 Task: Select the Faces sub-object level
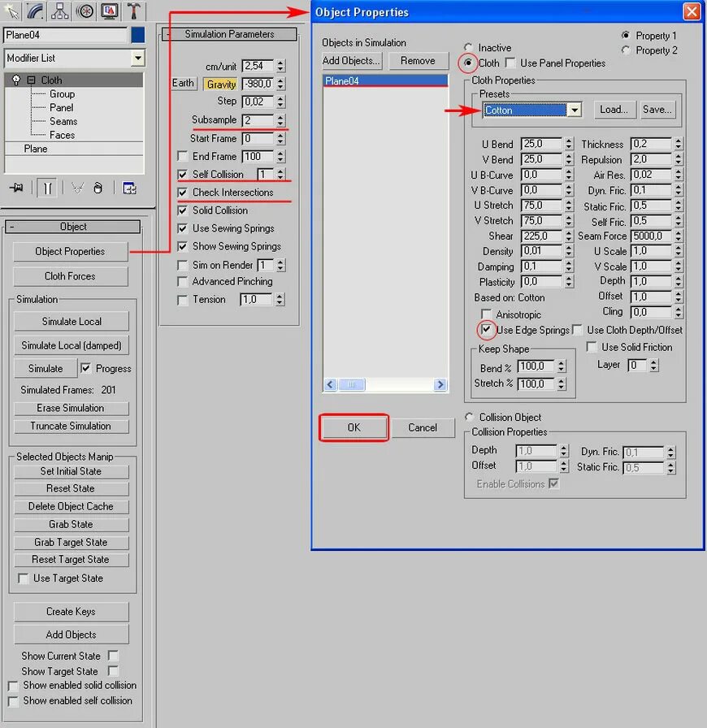coord(62,135)
